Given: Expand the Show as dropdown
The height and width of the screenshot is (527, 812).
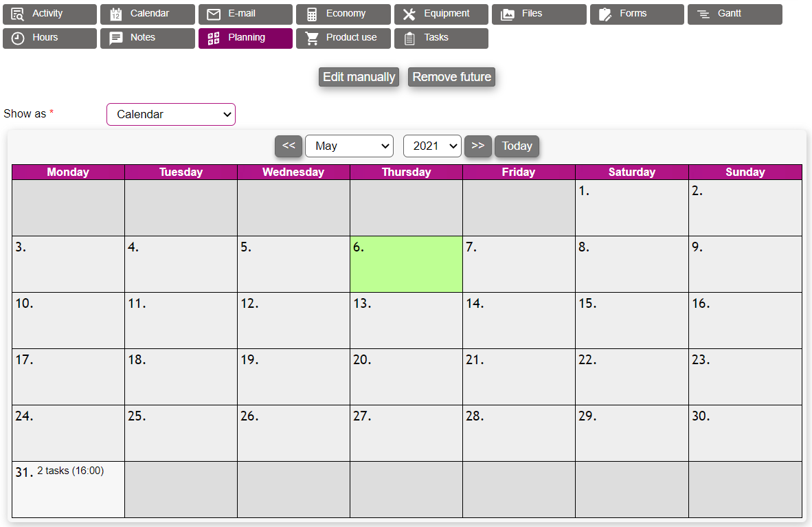Looking at the screenshot, I should point(171,115).
